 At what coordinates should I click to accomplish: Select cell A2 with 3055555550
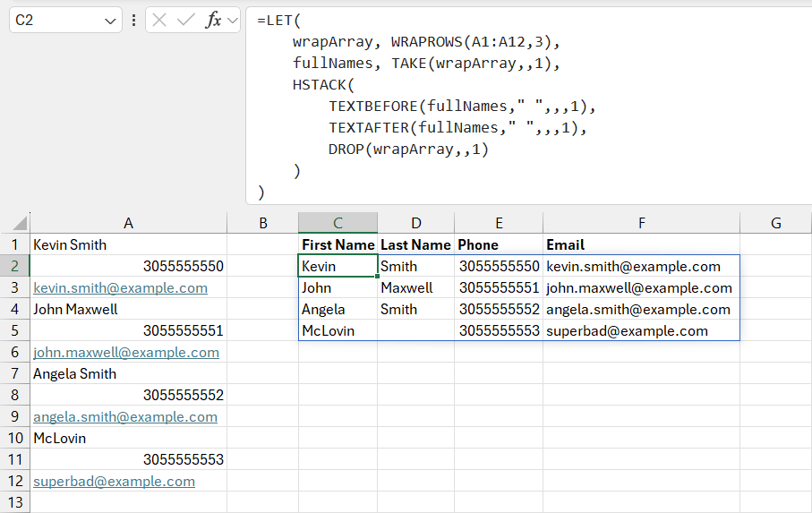[x=128, y=266]
